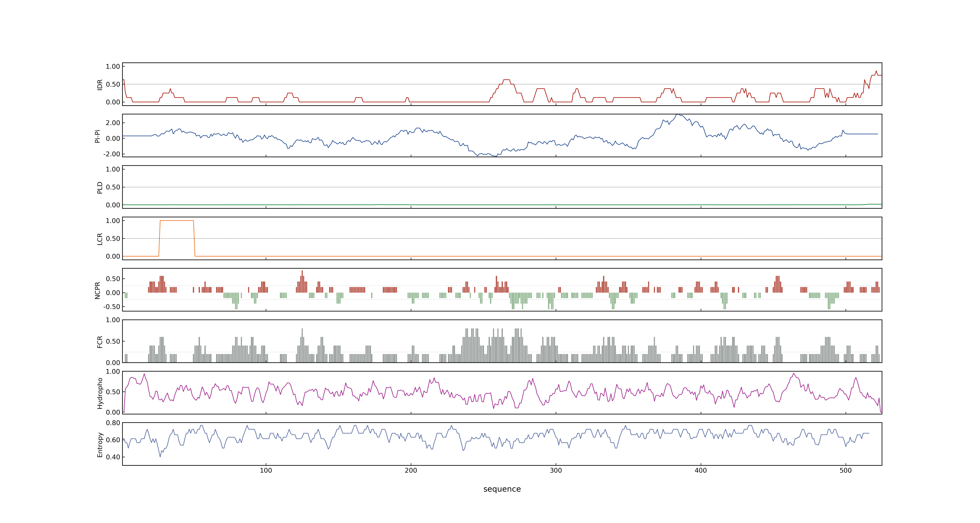This screenshot has width=980, height=523.
Task: Click the 0.40 tick of Entropy axis
Action: [x=113, y=457]
